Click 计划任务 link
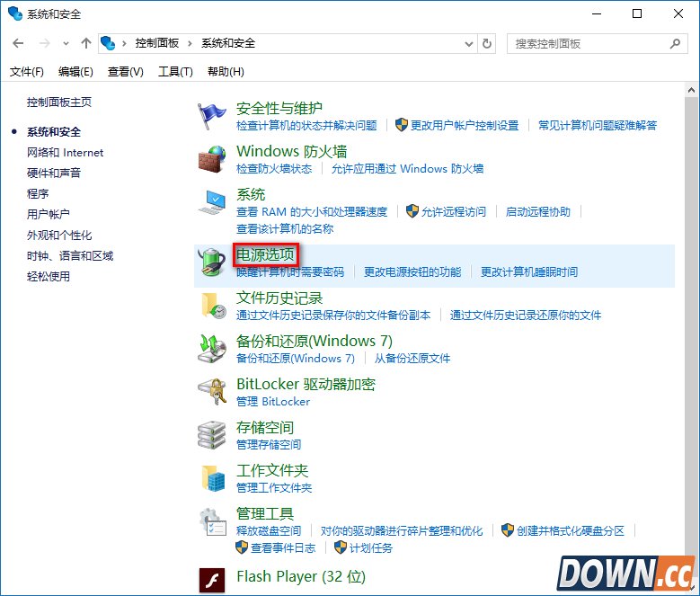 tap(370, 548)
